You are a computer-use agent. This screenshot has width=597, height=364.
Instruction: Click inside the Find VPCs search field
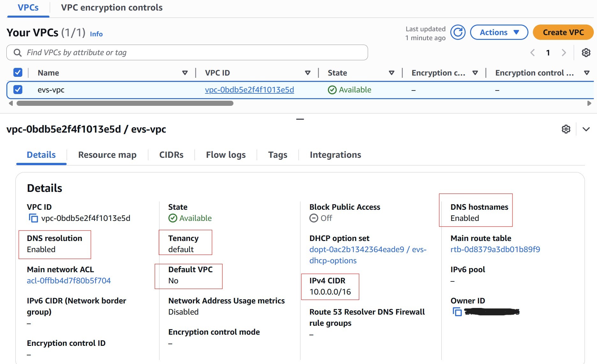click(159, 52)
